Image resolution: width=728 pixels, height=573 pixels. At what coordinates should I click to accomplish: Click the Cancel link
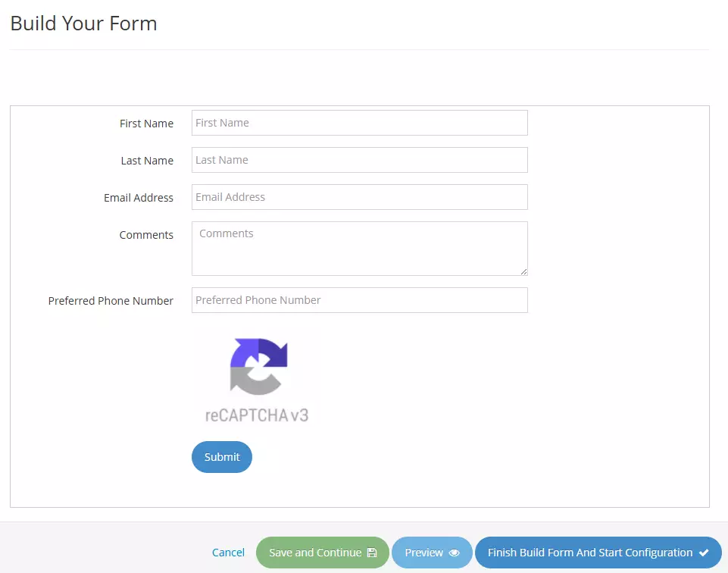228,553
